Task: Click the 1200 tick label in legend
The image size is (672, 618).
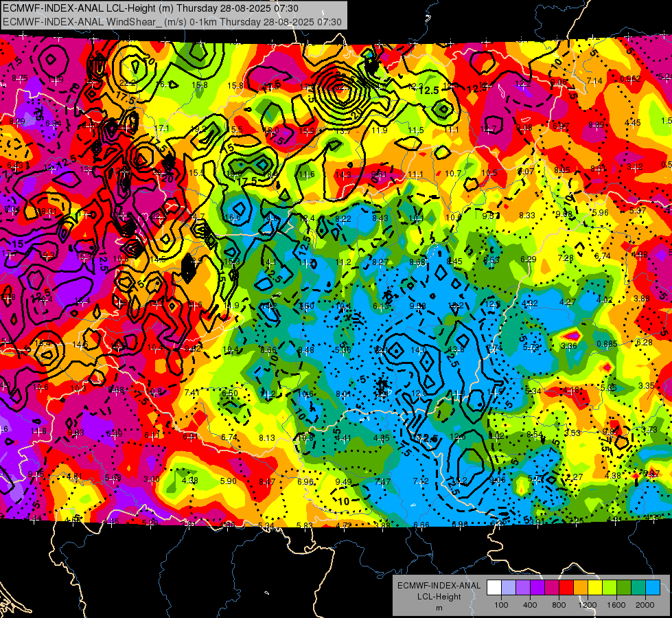Action: tap(588, 605)
